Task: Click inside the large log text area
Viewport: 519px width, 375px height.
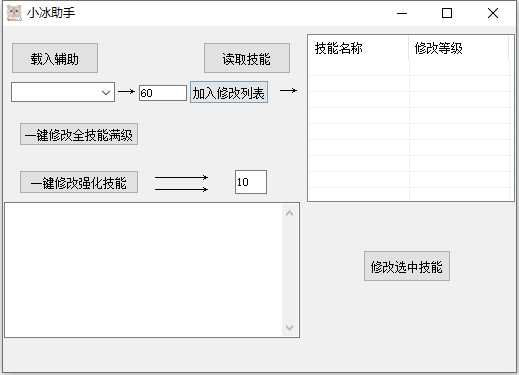Action: (x=143, y=270)
